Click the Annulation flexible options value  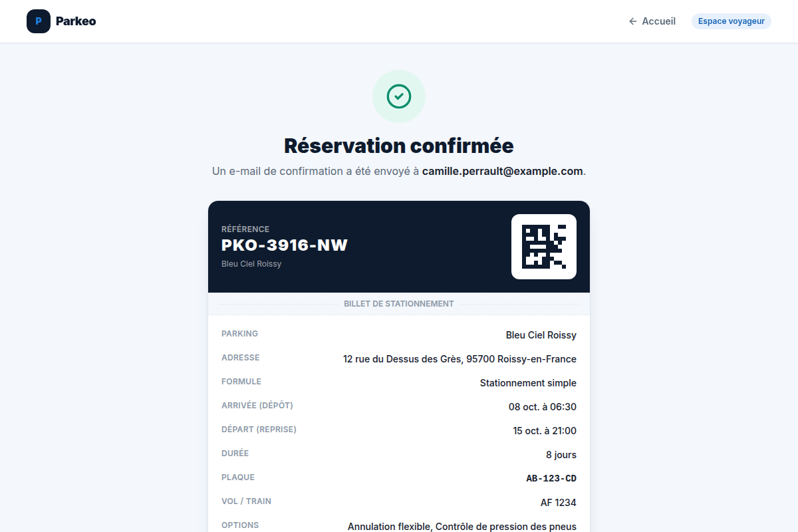point(462,527)
